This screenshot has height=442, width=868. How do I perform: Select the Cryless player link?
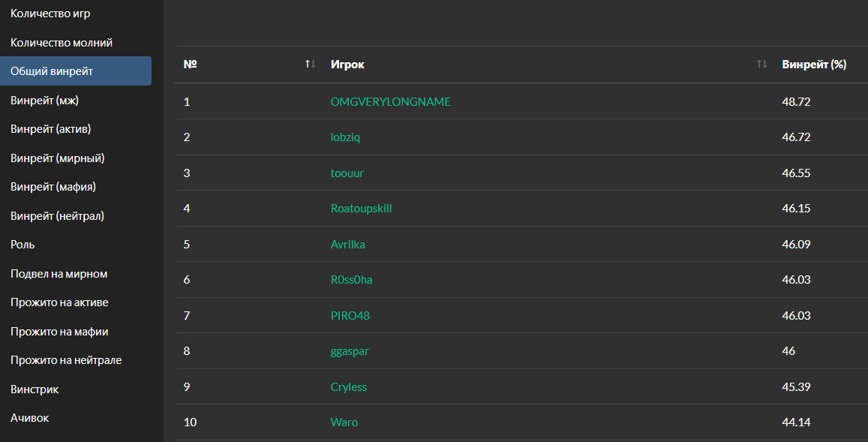point(348,387)
